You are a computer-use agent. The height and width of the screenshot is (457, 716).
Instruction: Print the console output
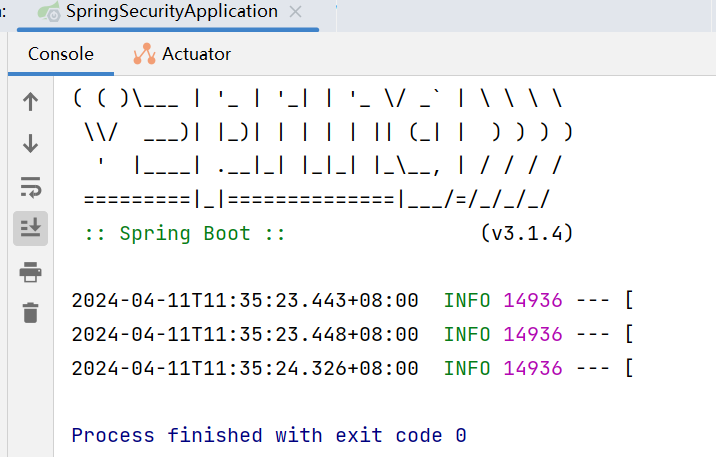[31, 271]
